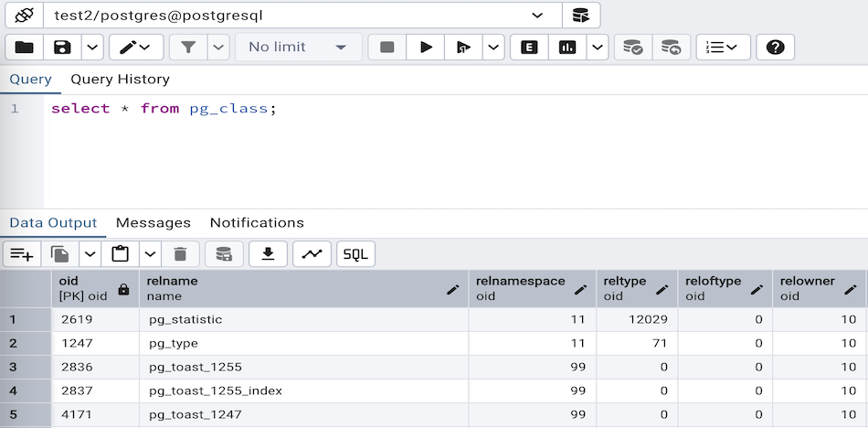Expand the No limit rows dropdown
Screen dimensions: 868x428
coord(298,48)
